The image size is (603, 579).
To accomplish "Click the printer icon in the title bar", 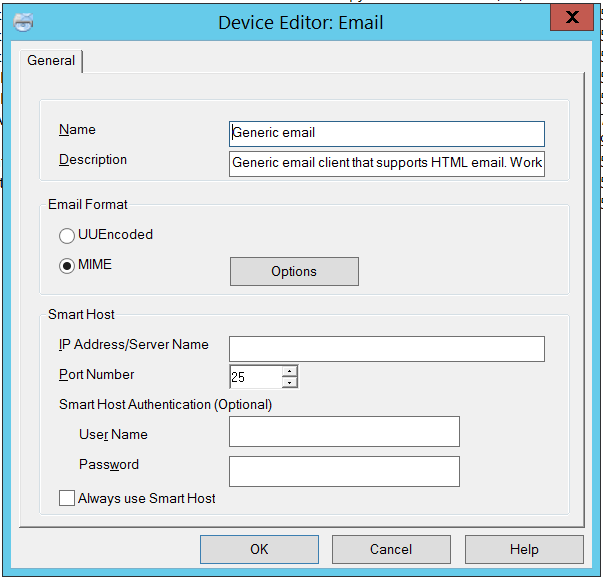I will [22, 22].
